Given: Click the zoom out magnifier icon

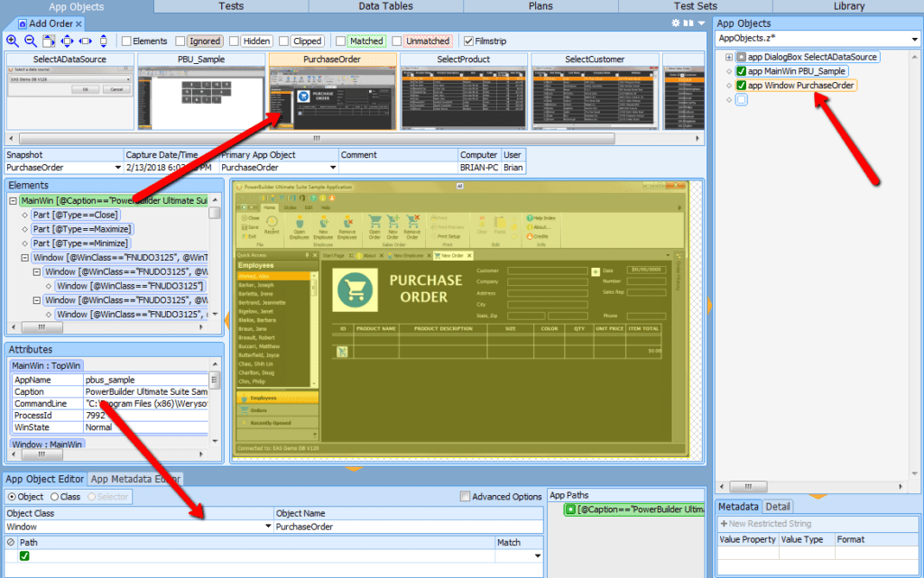Looking at the screenshot, I should click(x=30, y=41).
